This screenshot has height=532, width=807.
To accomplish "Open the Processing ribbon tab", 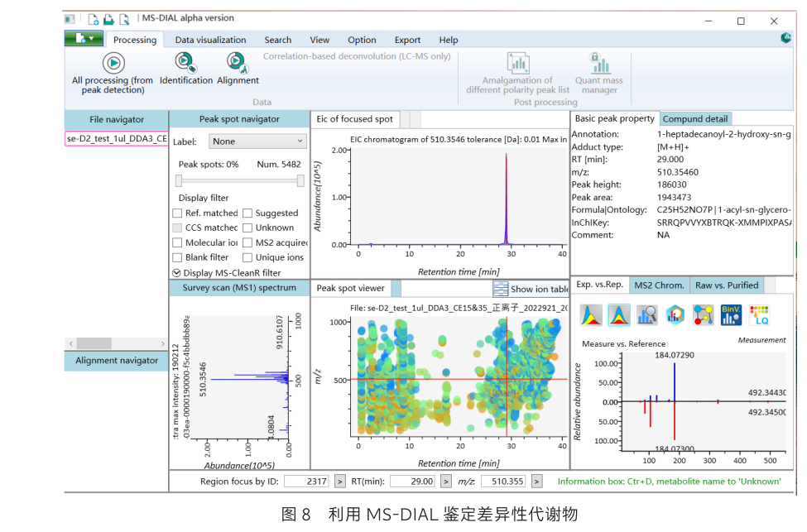I will 135,40.
